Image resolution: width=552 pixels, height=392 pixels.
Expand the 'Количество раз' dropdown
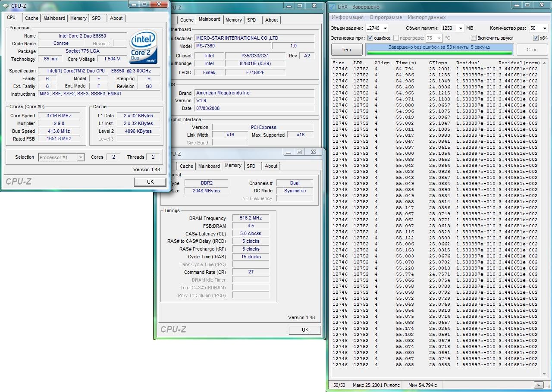(x=544, y=28)
